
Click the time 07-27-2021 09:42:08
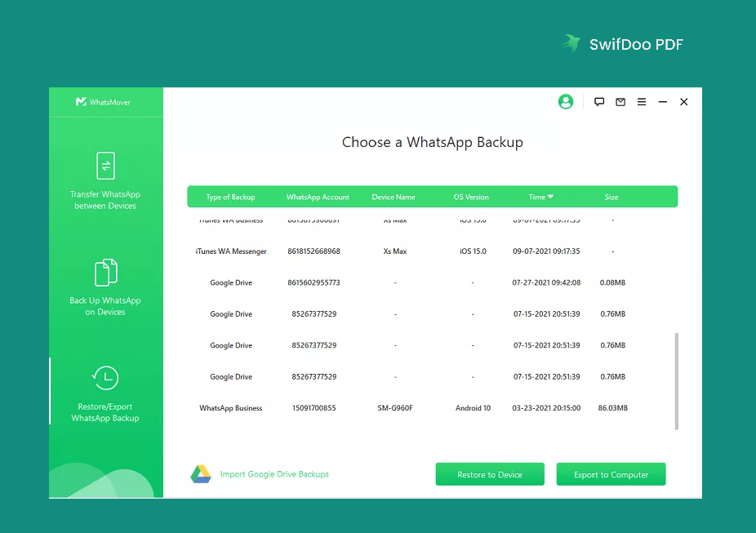point(546,282)
